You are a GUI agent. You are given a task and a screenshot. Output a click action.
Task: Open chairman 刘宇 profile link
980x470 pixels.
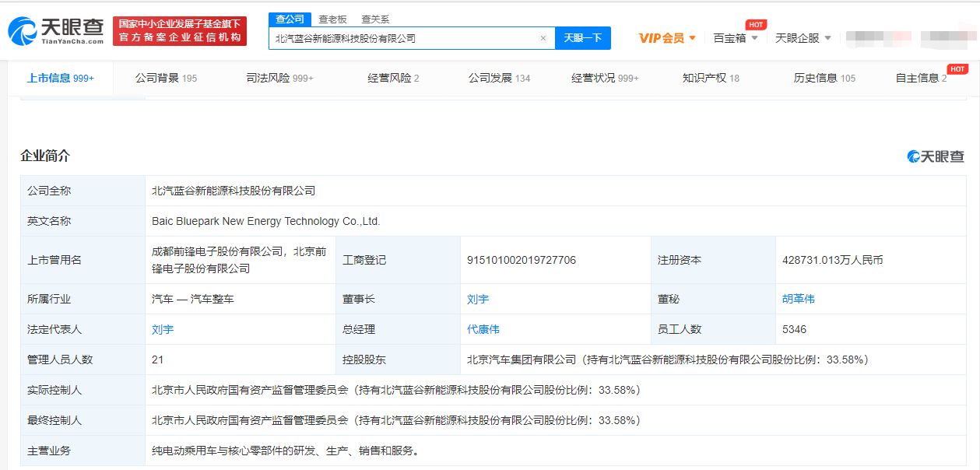(x=478, y=299)
